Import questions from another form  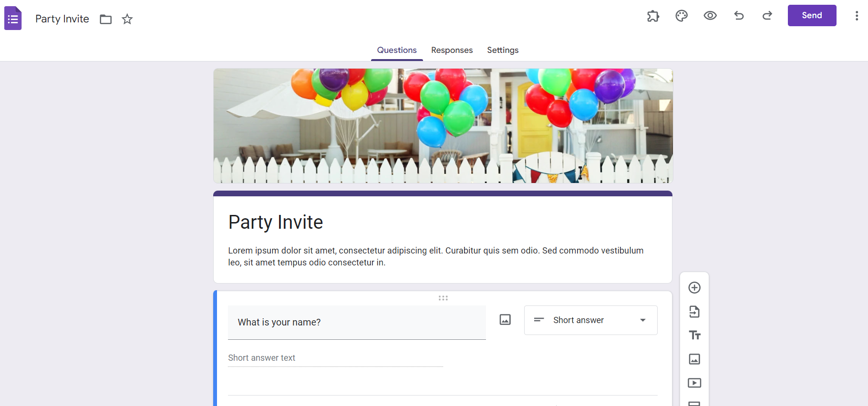pyautogui.click(x=694, y=312)
